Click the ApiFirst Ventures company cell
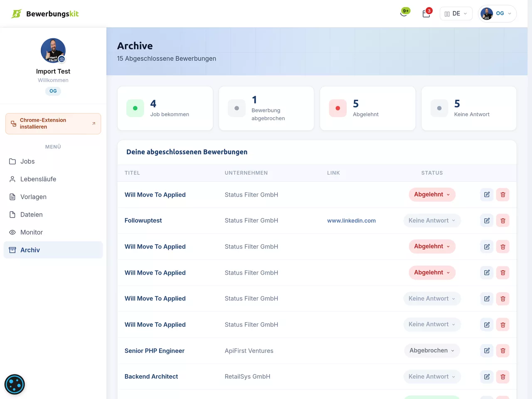The height and width of the screenshot is (399, 532). [x=249, y=351]
